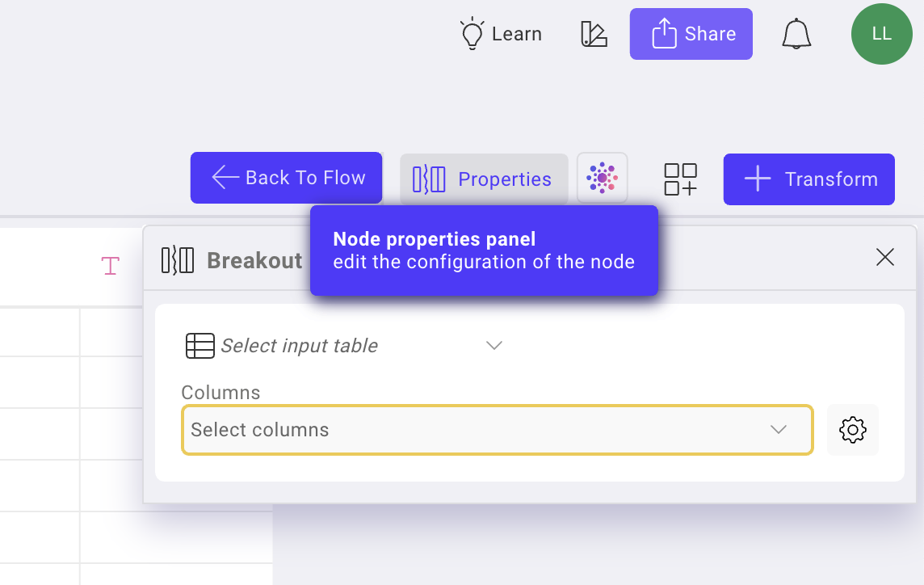Close the Breakout properties panel
The height and width of the screenshot is (585, 924).
(885, 257)
